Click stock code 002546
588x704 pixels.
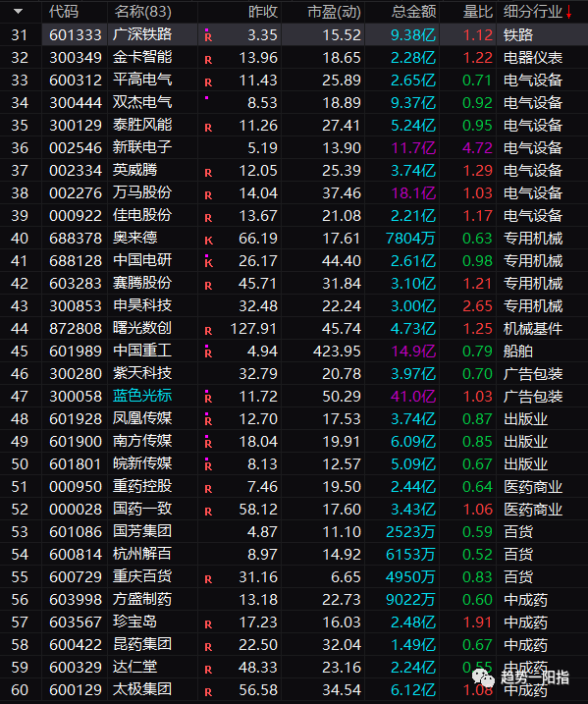[76, 147]
